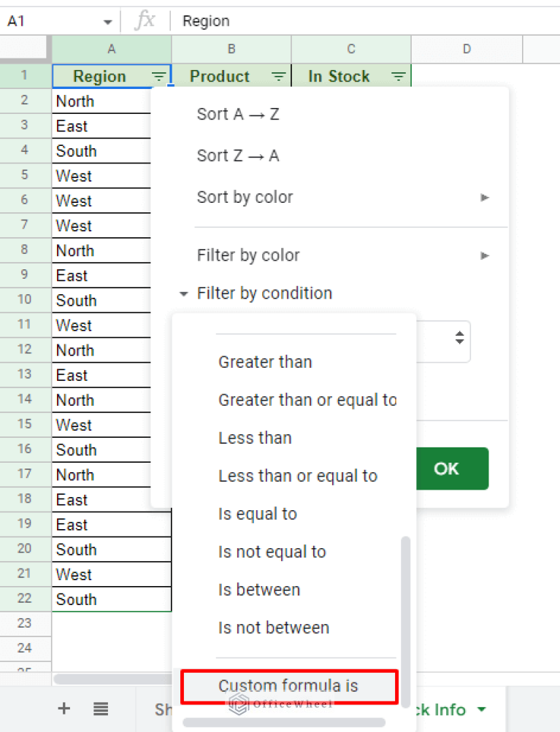
Task: Click the condition dropdown stepper arrows
Action: 459,341
